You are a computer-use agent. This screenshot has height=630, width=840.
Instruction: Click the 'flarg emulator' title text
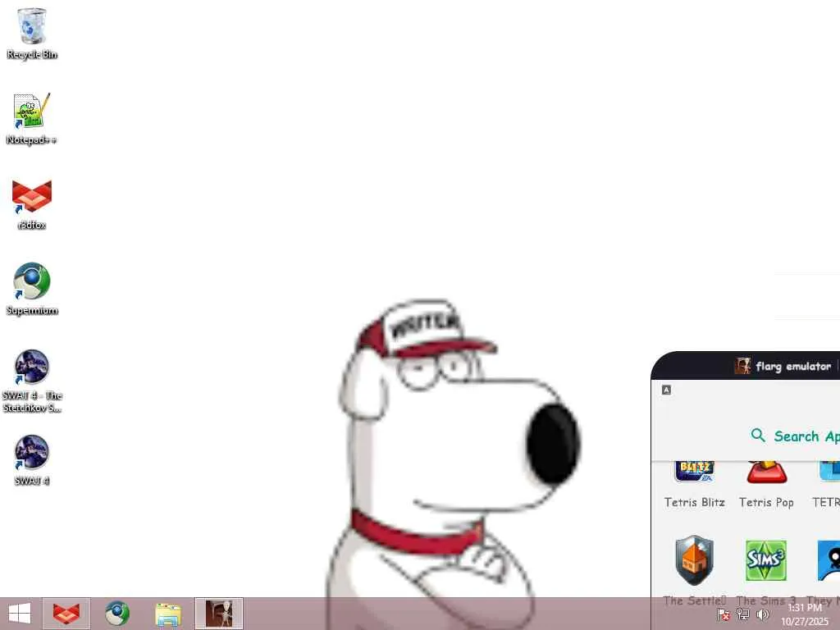(x=793, y=367)
